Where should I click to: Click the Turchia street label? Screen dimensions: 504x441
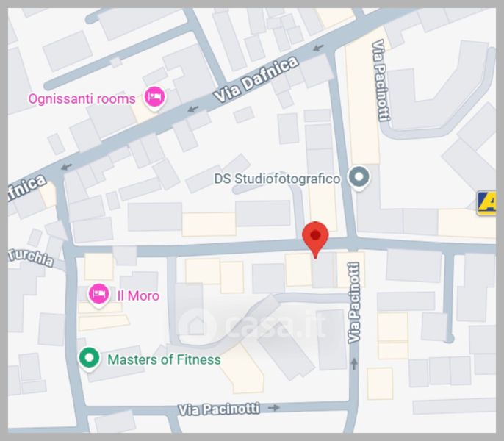[31, 257]
